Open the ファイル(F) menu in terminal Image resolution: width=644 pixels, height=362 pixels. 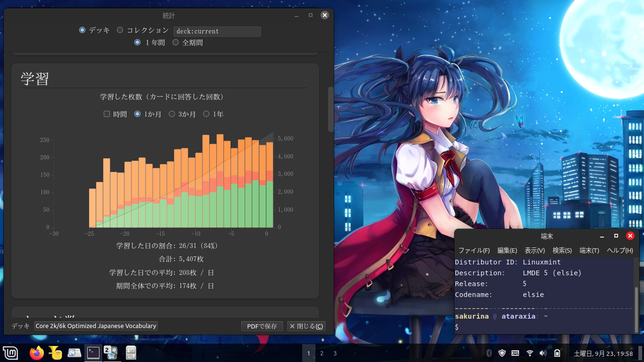[x=474, y=250]
